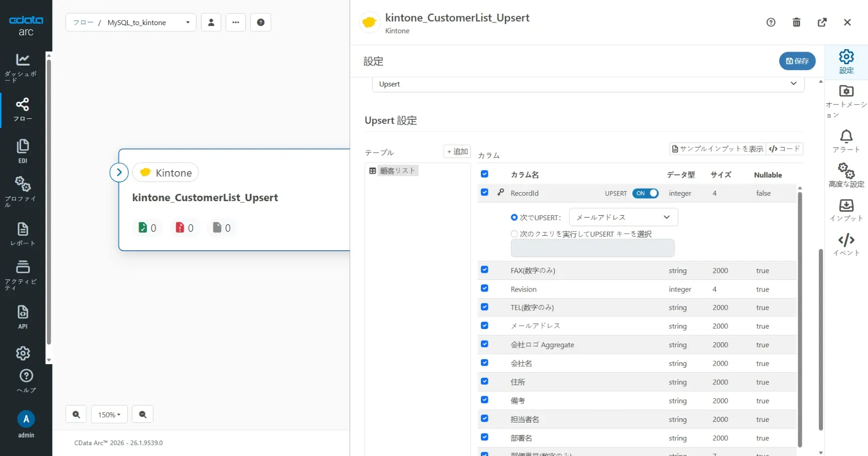Uncheck the Revision column checkbox
Screen dimensions: 868x456
[x=484, y=288]
